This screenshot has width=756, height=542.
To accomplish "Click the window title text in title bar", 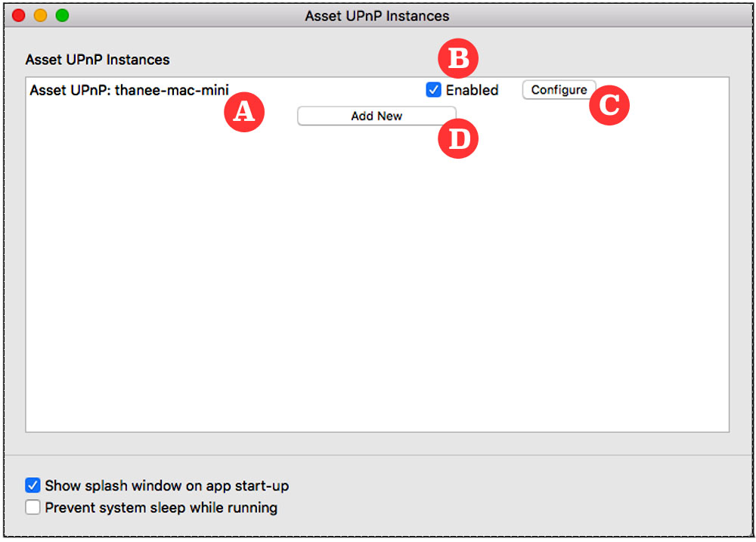I will click(x=376, y=15).
